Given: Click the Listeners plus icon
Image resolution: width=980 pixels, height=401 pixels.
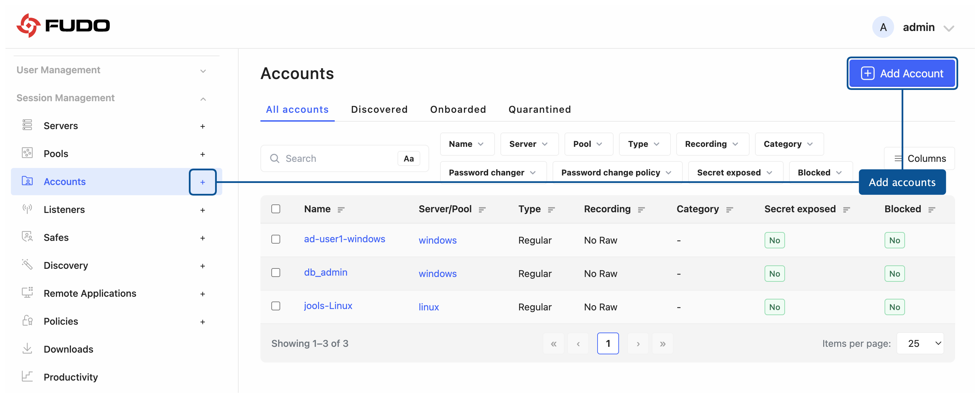Looking at the screenshot, I should 202,210.
